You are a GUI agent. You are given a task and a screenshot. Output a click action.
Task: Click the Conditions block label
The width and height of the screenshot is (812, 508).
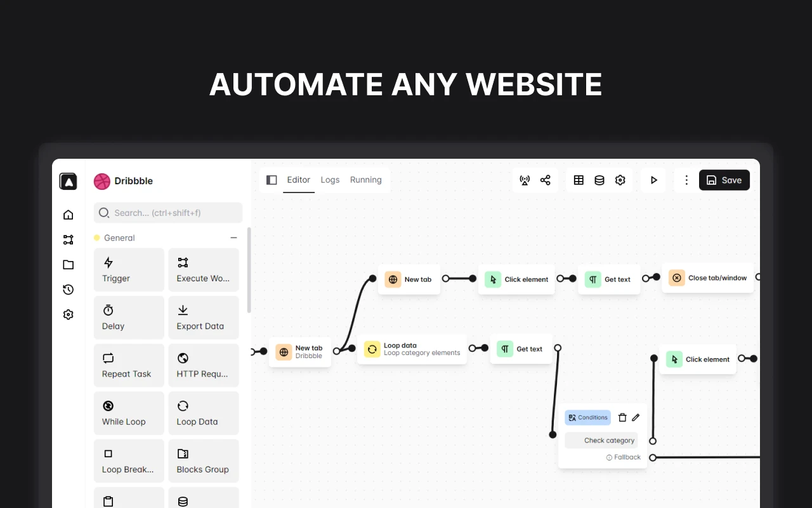587,418
